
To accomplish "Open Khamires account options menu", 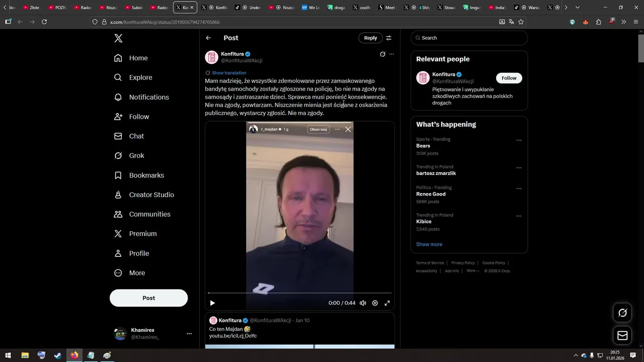I will click(189, 333).
